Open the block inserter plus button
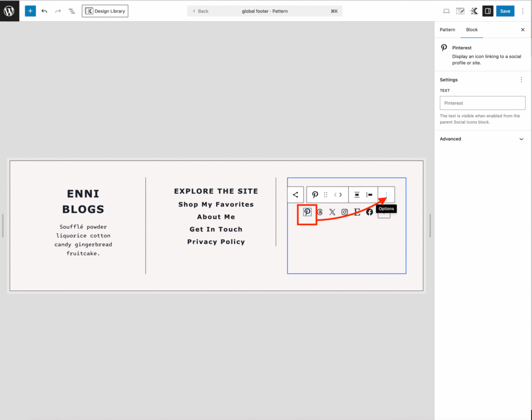 [30, 11]
